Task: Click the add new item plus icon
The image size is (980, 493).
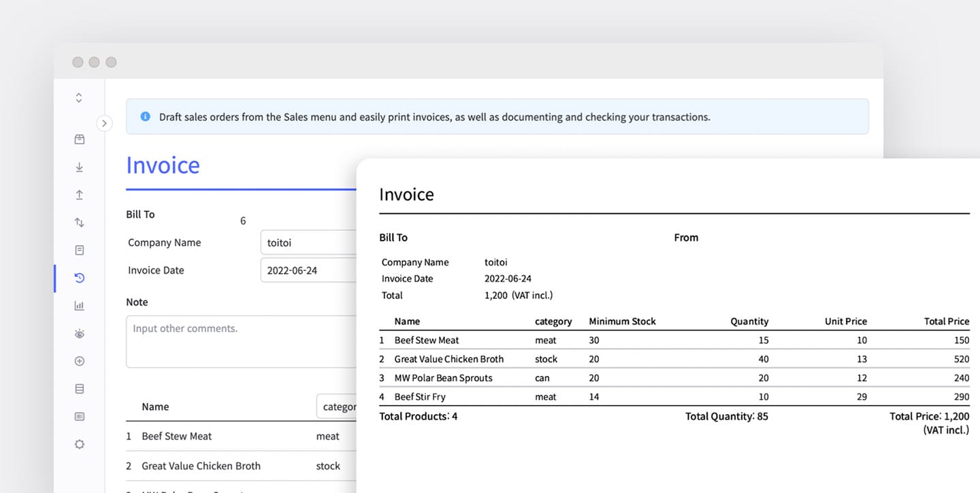Action: (79, 360)
